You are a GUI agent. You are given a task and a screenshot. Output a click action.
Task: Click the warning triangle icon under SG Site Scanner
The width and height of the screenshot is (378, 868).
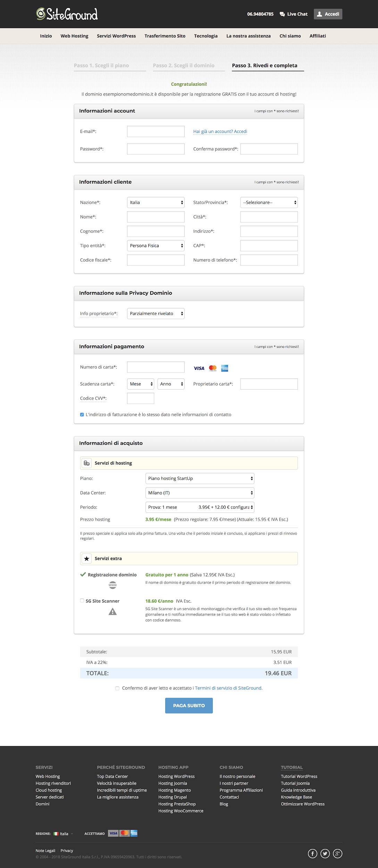(x=112, y=611)
